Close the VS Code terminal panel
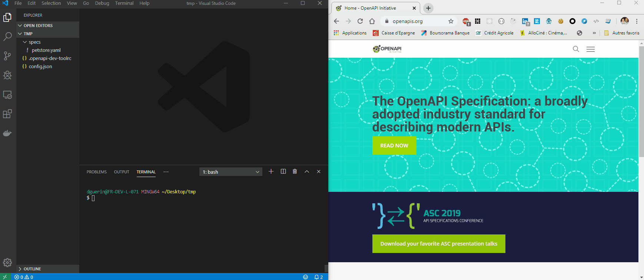 click(319, 171)
